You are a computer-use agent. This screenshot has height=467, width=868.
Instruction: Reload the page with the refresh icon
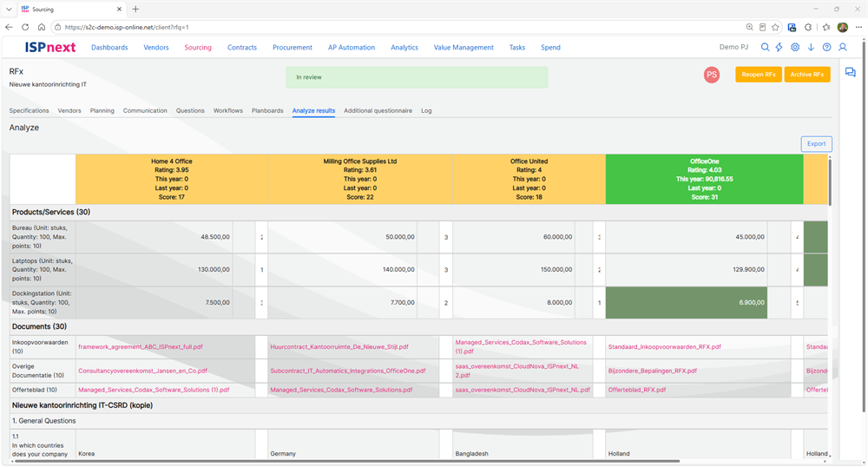click(25, 27)
